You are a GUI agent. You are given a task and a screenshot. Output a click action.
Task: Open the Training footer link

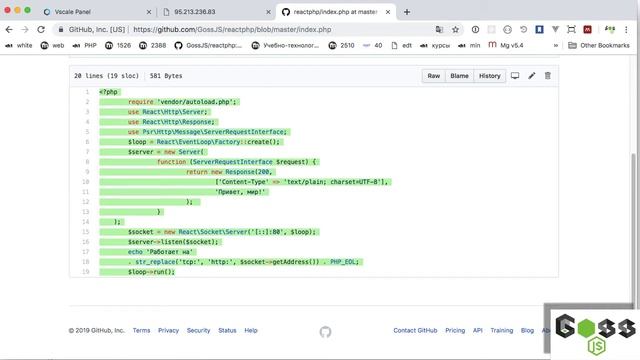[502, 330]
